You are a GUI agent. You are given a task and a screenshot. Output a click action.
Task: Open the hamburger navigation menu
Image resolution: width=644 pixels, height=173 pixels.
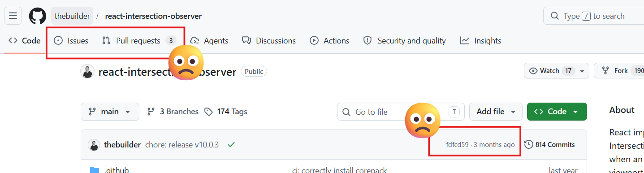coord(13,16)
